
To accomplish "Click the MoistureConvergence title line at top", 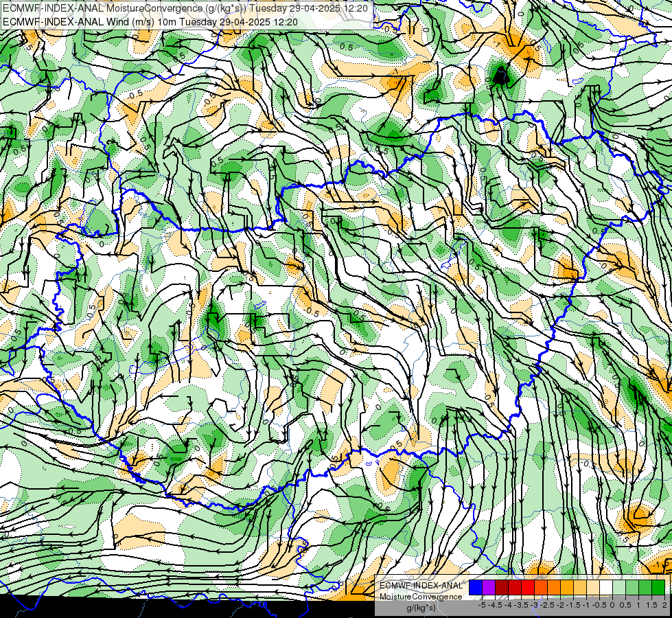I will coord(187,8).
